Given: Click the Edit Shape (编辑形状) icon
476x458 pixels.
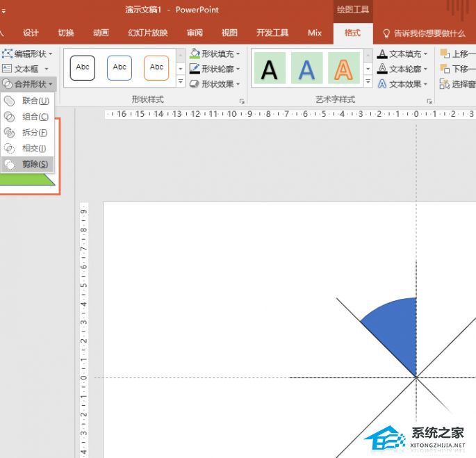Looking at the screenshot, I should (8, 54).
